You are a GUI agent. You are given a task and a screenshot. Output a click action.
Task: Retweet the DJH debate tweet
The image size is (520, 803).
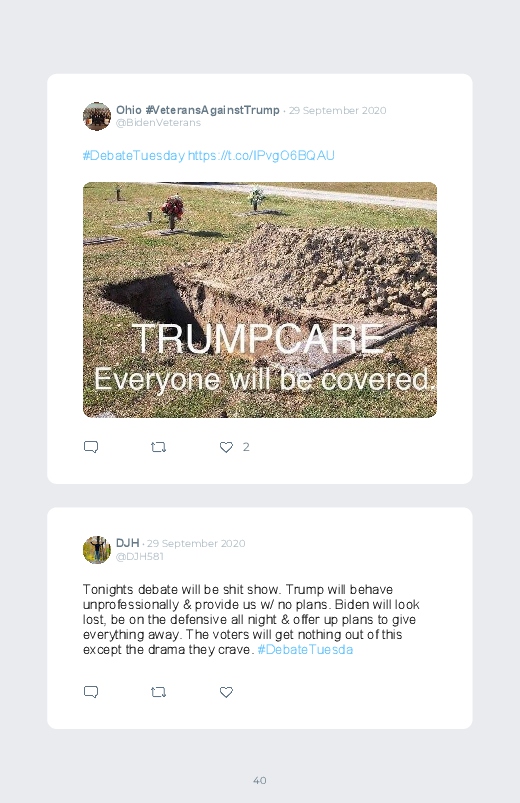[158, 692]
